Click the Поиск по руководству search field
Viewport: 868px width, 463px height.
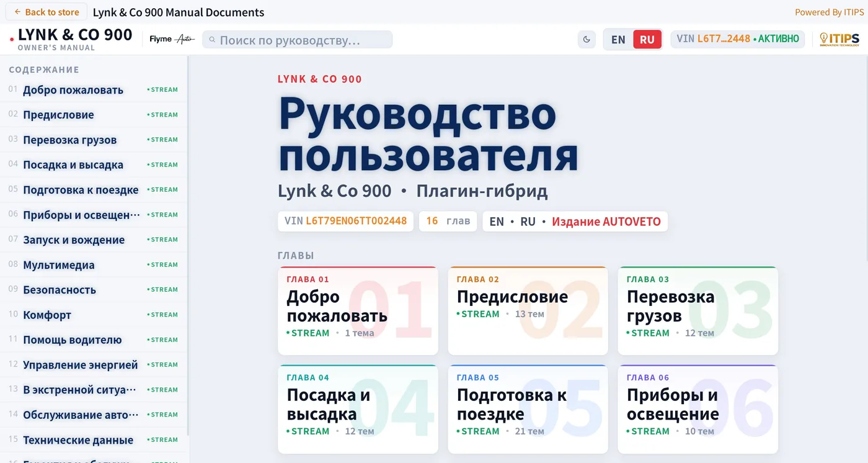click(x=297, y=40)
